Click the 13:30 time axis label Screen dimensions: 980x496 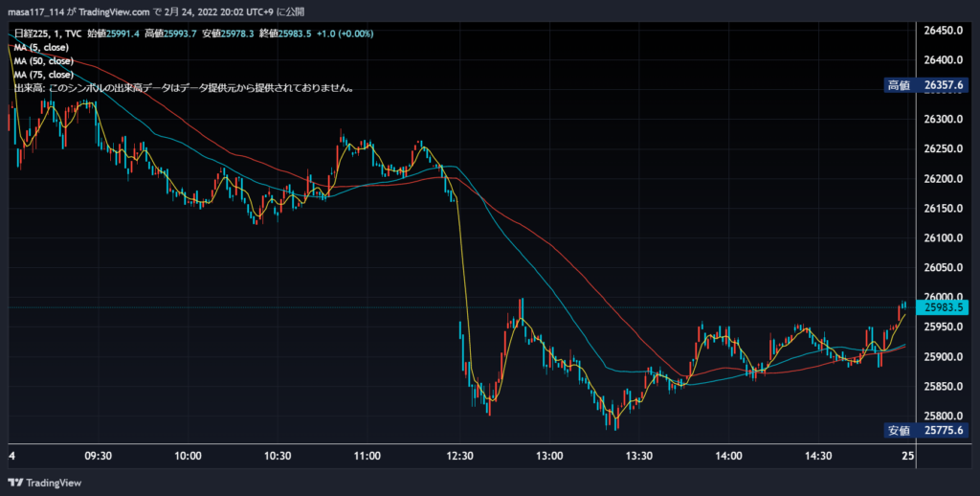(x=638, y=456)
